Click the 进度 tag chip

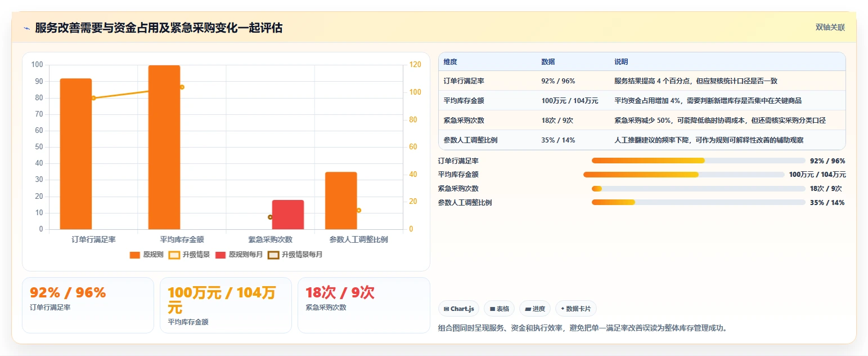pos(535,309)
